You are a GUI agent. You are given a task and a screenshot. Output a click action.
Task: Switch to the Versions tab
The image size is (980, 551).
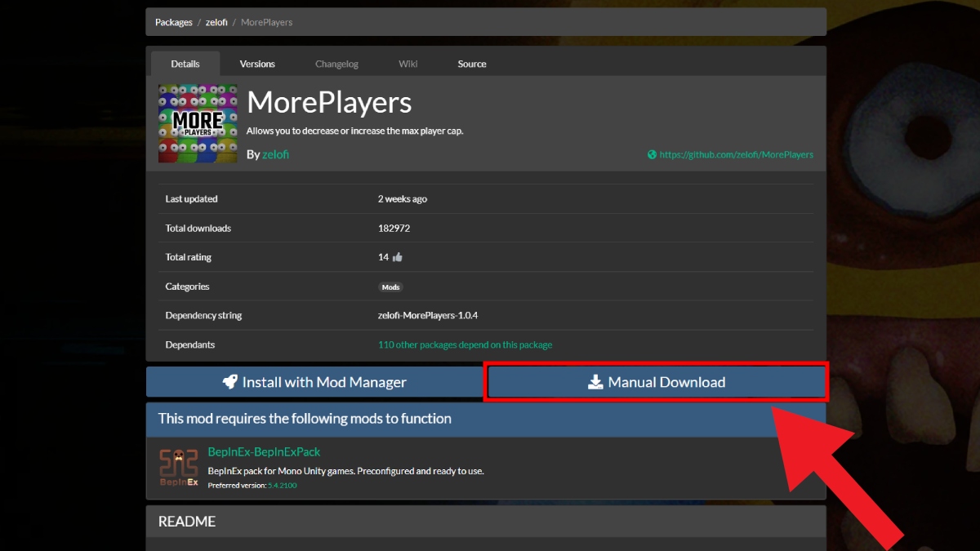pos(257,63)
